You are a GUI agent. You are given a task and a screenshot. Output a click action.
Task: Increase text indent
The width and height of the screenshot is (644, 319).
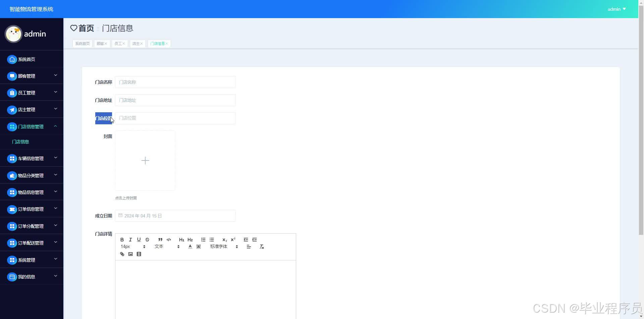[255, 240]
